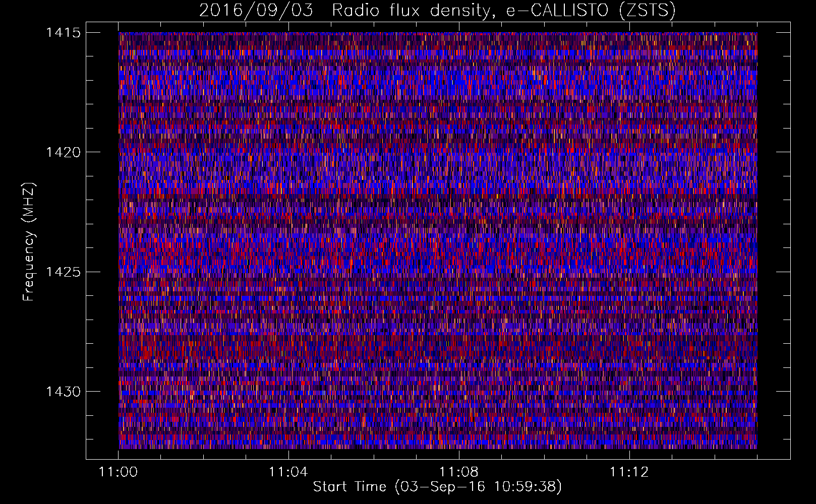
Task: Click the 11:12 time tick label
Action: coord(628,472)
